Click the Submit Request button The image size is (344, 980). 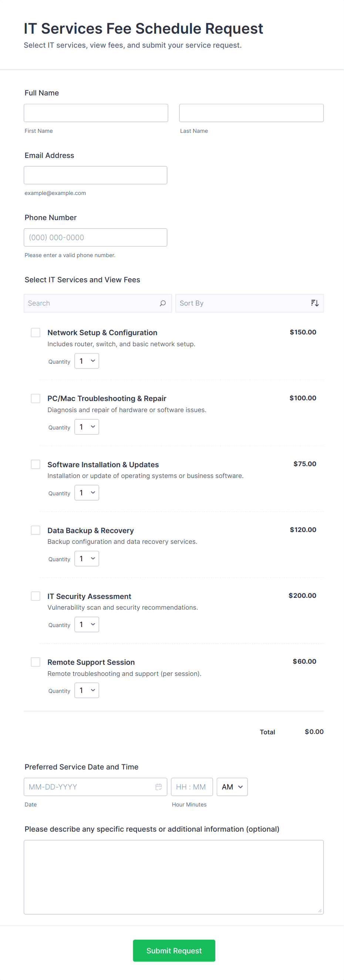pos(173,950)
